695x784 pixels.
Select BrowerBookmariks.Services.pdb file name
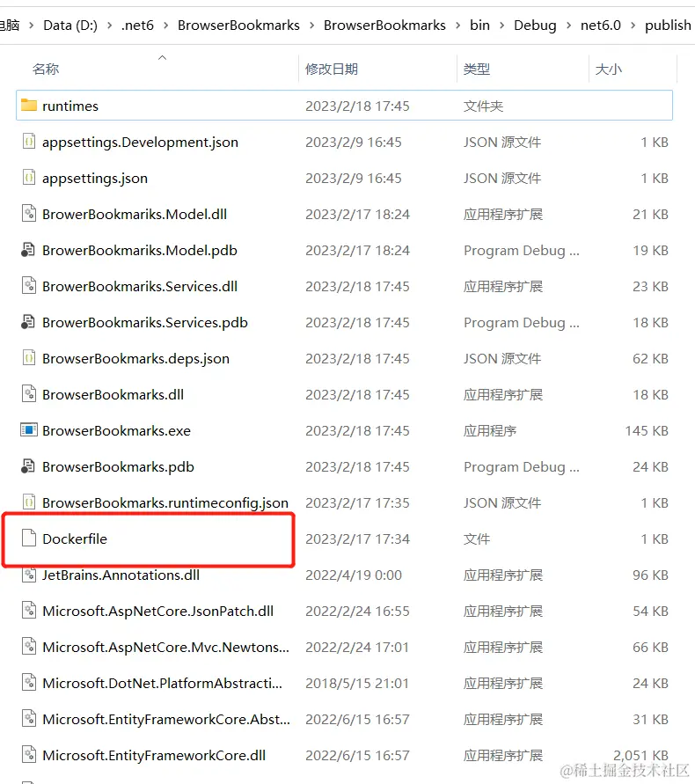point(145,323)
